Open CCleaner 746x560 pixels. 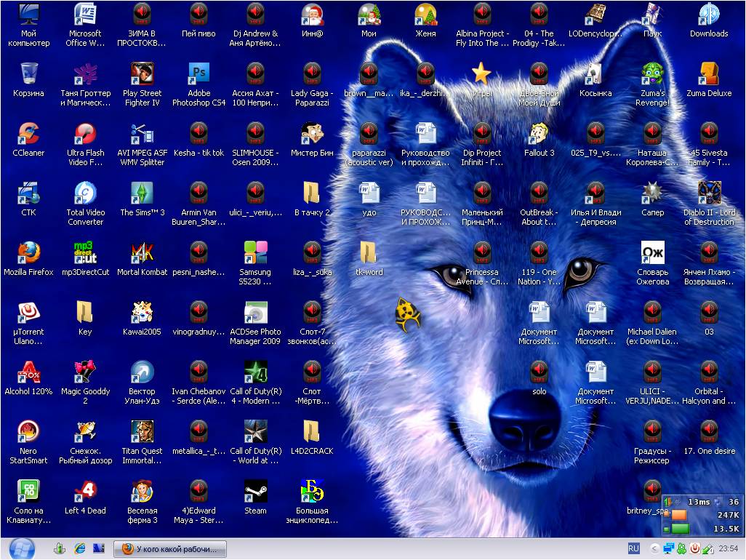click(28, 135)
